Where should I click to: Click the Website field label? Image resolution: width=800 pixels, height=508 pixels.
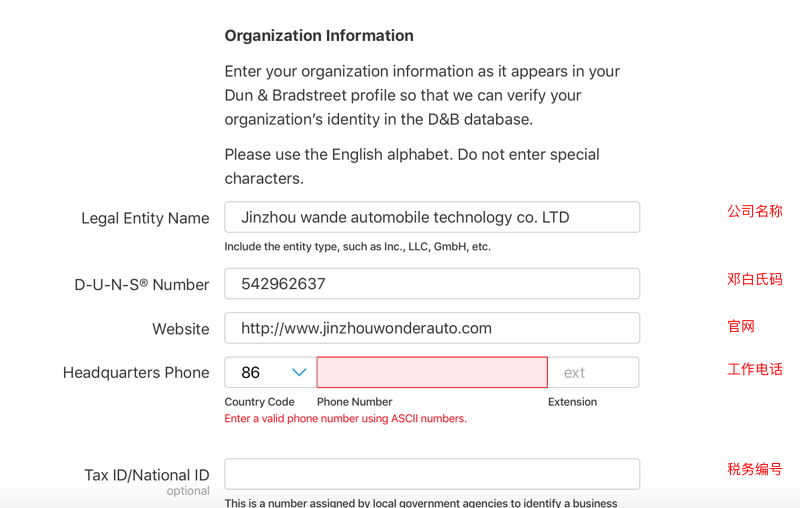[x=181, y=329]
